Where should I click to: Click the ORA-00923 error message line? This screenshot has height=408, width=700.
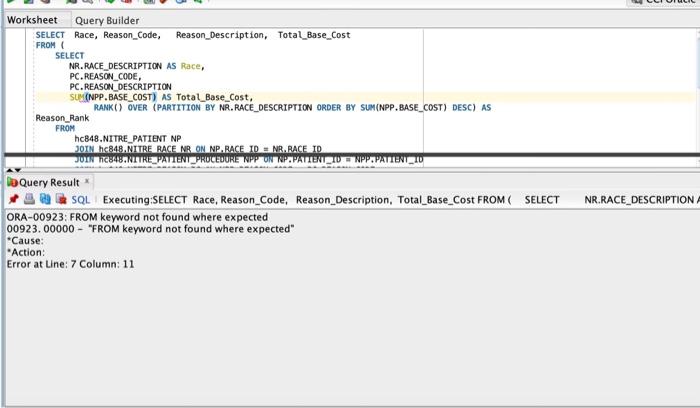(x=137, y=217)
